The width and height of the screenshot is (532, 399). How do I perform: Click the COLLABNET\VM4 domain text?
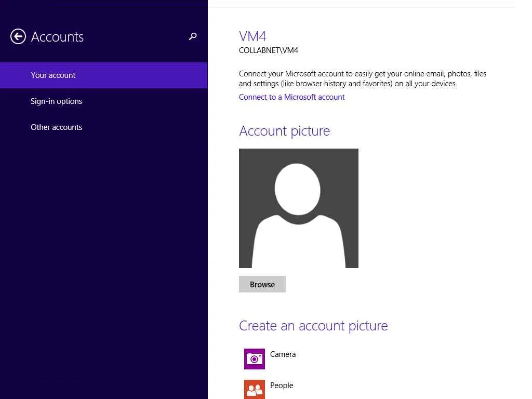tap(269, 50)
